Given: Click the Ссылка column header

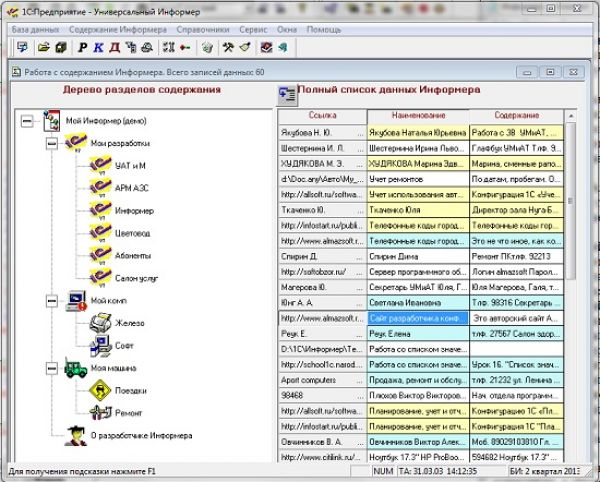Looking at the screenshot, I should click(x=323, y=116).
